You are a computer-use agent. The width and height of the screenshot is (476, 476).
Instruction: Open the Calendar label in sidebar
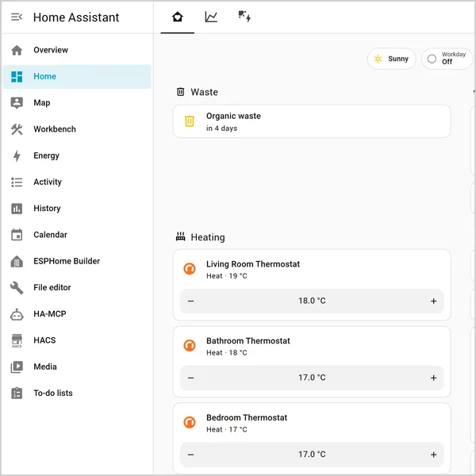coord(51,235)
